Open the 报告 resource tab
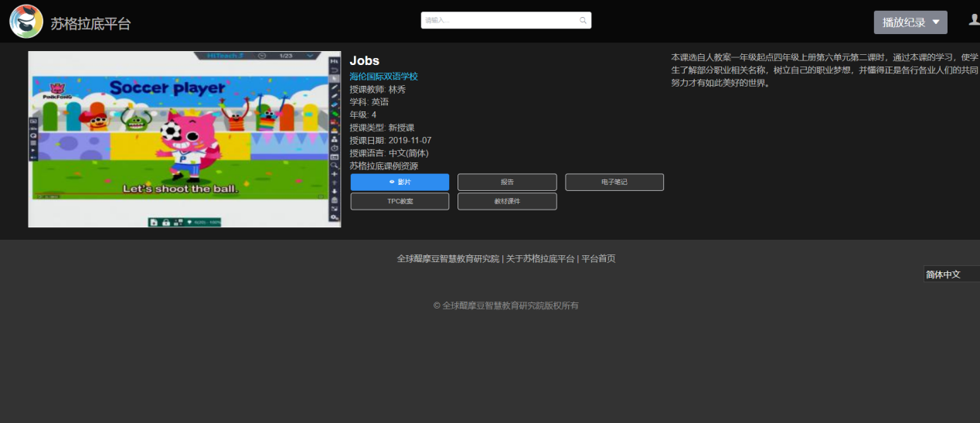Image resolution: width=980 pixels, height=423 pixels. pyautogui.click(x=507, y=183)
